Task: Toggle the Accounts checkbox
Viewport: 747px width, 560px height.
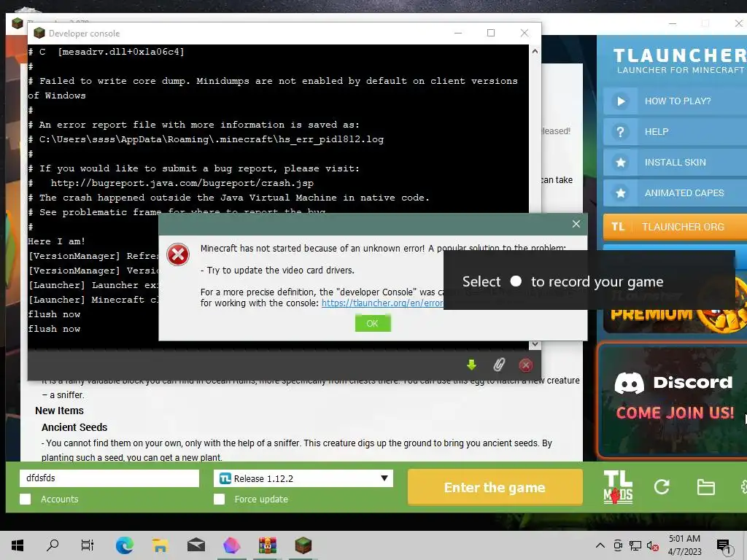Action: (26, 499)
